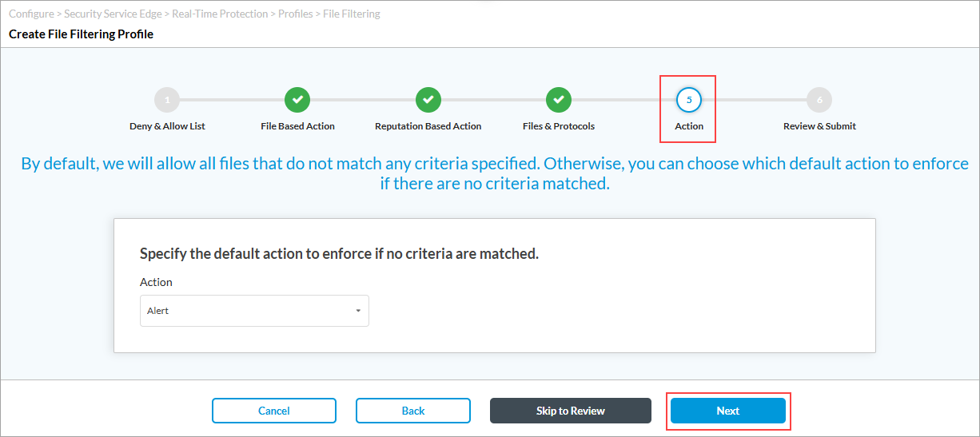The image size is (980, 437).
Task: Go to the File Based Action step label
Action: [x=297, y=126]
